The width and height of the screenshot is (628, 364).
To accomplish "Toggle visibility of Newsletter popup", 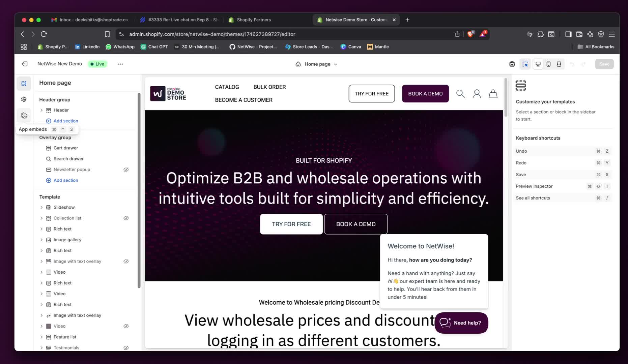I will click(126, 170).
